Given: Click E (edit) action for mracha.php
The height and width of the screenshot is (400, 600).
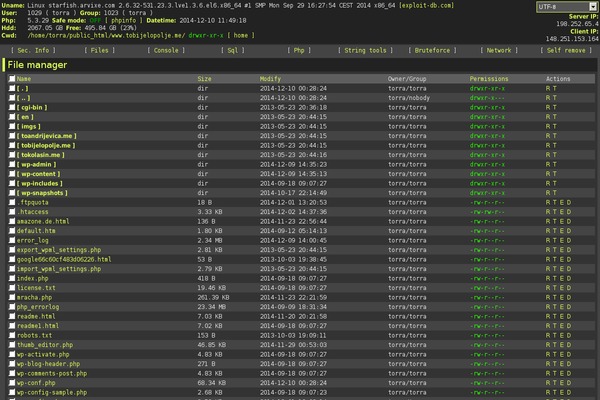Looking at the screenshot, I should tap(562, 297).
